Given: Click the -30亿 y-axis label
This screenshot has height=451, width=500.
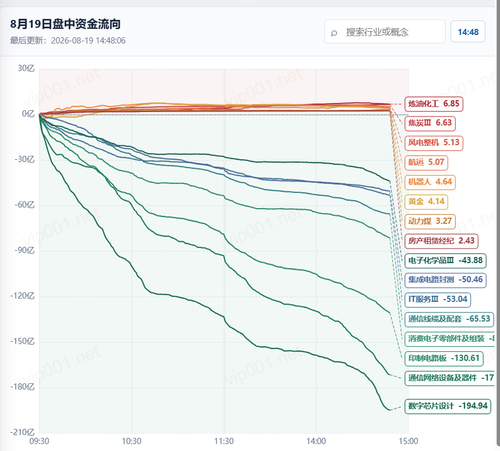Looking at the screenshot, I should pyautogui.click(x=24, y=159).
